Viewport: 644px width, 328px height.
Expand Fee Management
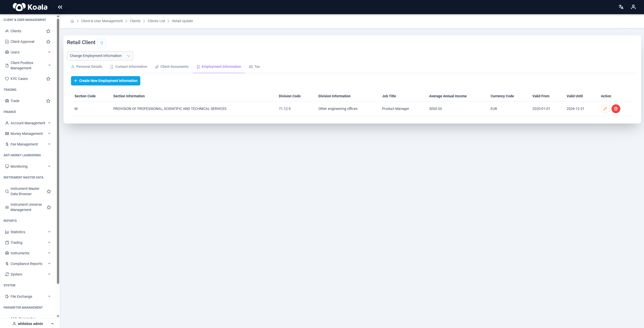pos(28,144)
